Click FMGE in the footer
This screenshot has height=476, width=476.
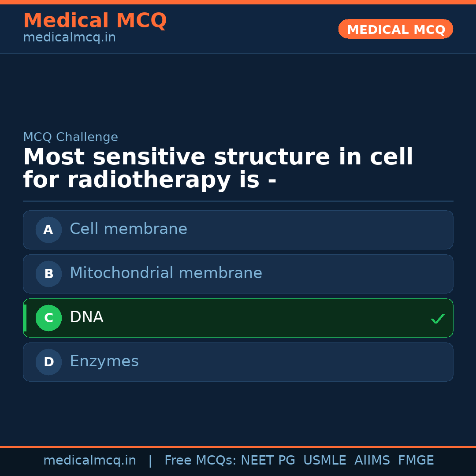(x=416, y=461)
